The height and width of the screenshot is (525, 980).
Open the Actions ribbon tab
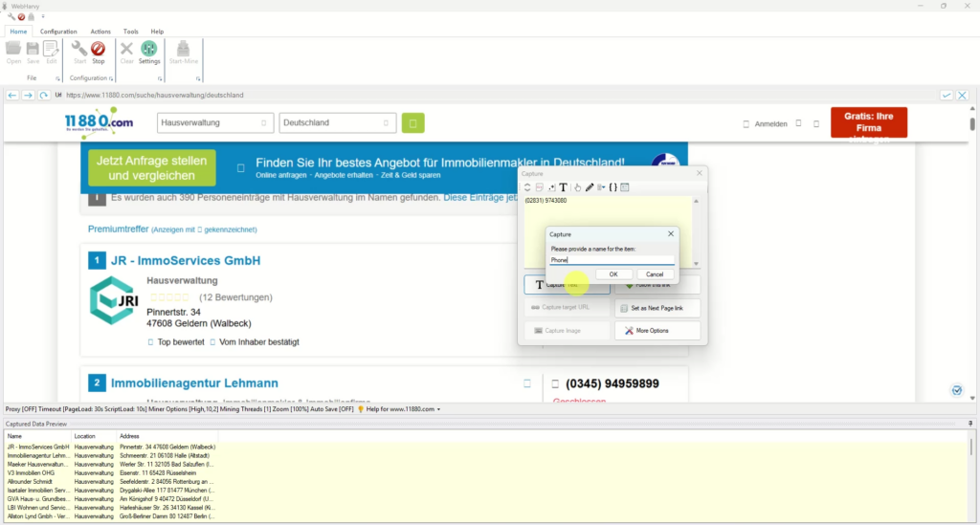(100, 32)
